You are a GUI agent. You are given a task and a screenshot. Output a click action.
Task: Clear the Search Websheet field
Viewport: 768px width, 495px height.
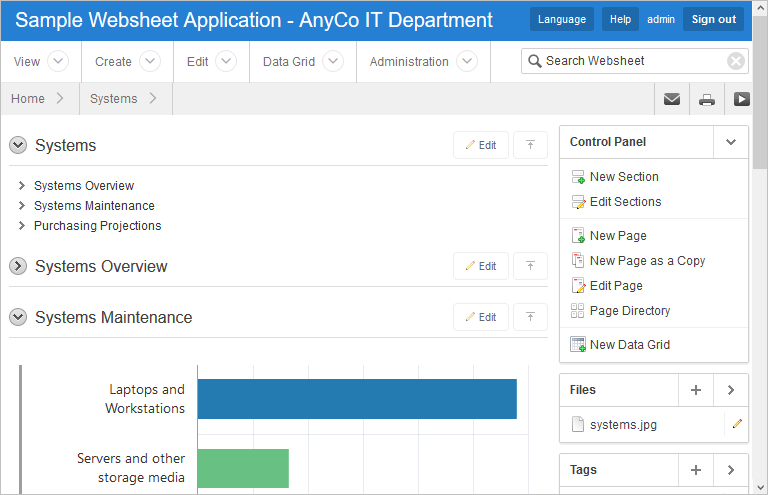click(x=736, y=61)
